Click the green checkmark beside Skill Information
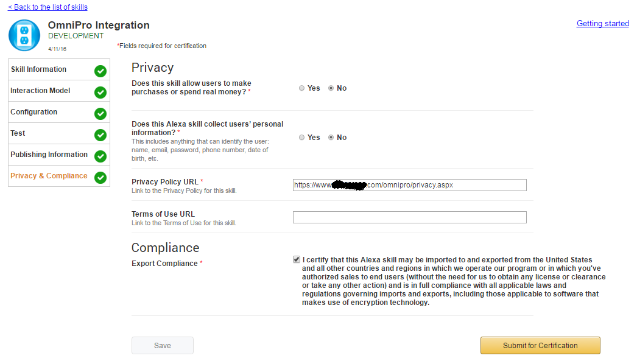Image resolution: width=637 pixels, height=364 pixels. (100, 70)
